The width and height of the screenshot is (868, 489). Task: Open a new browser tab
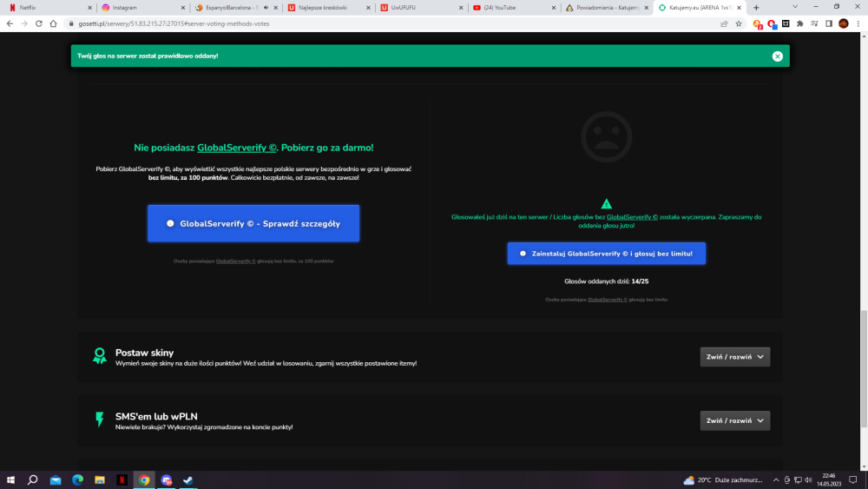pyautogui.click(x=756, y=8)
